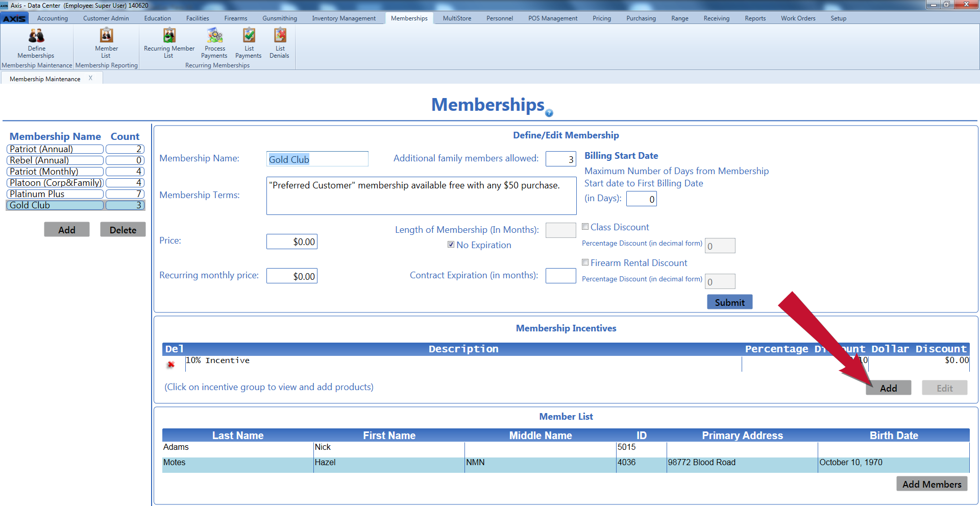Enable Firearm Rental Discount checkbox

point(585,262)
